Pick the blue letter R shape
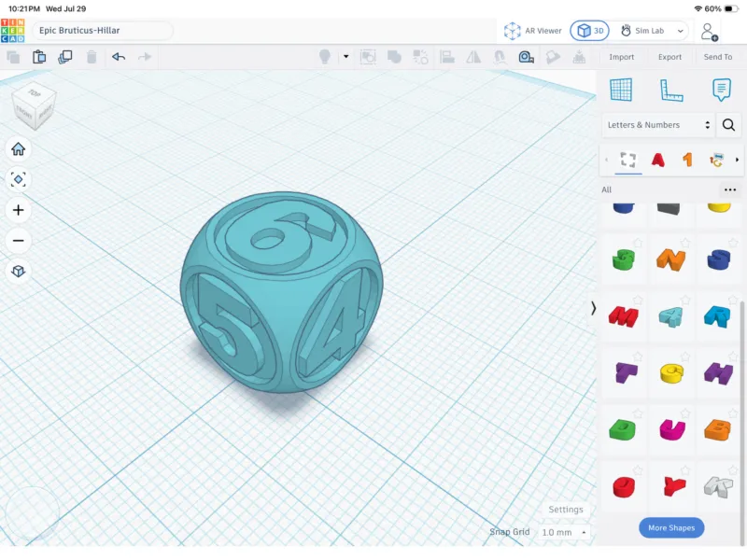The width and height of the screenshot is (747, 560). 717,316
